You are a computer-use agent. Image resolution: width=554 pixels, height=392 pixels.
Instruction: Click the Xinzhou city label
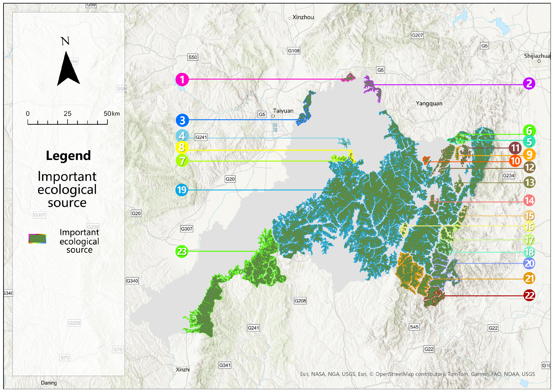tap(303, 17)
